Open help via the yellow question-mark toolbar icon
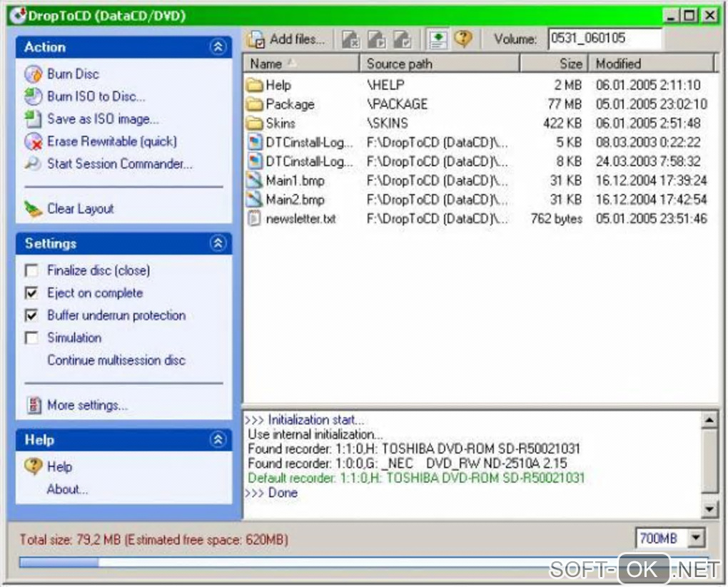 (463, 39)
